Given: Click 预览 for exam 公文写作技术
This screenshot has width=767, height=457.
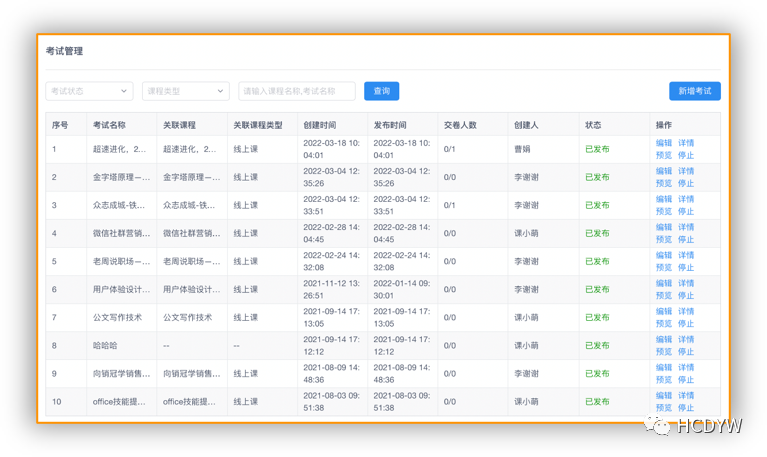Looking at the screenshot, I should (x=664, y=323).
